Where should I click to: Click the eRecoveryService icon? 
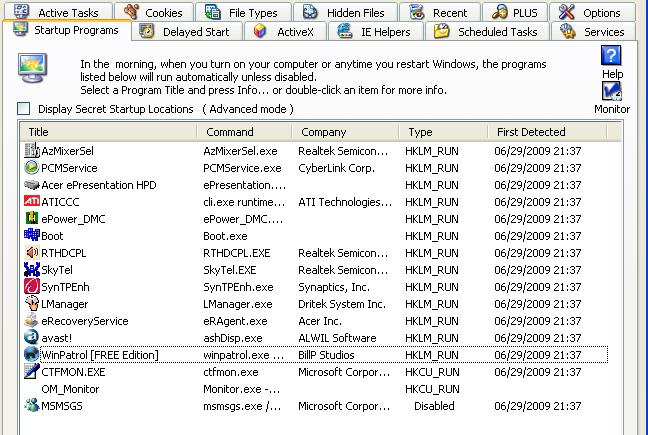[x=32, y=321]
